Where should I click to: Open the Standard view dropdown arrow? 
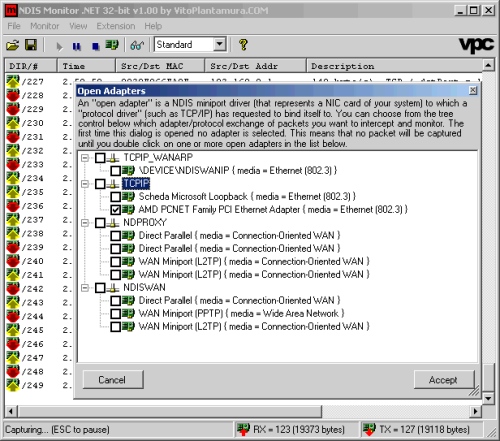pyautogui.click(x=220, y=44)
